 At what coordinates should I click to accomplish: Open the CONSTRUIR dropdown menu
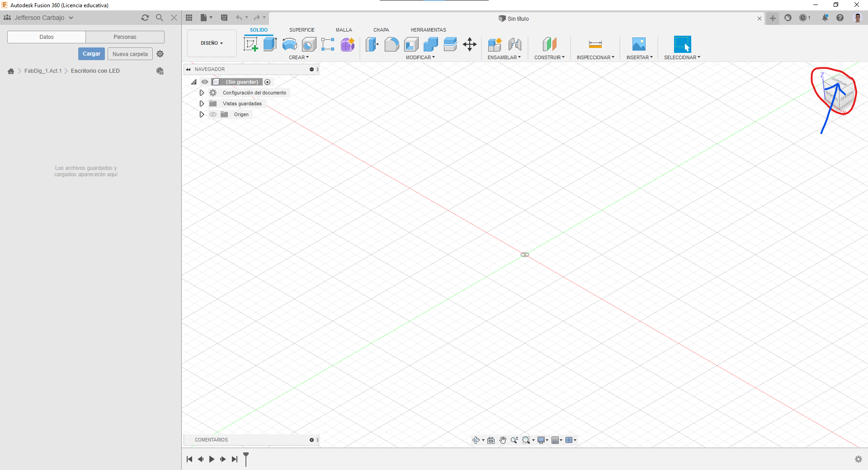coord(549,57)
